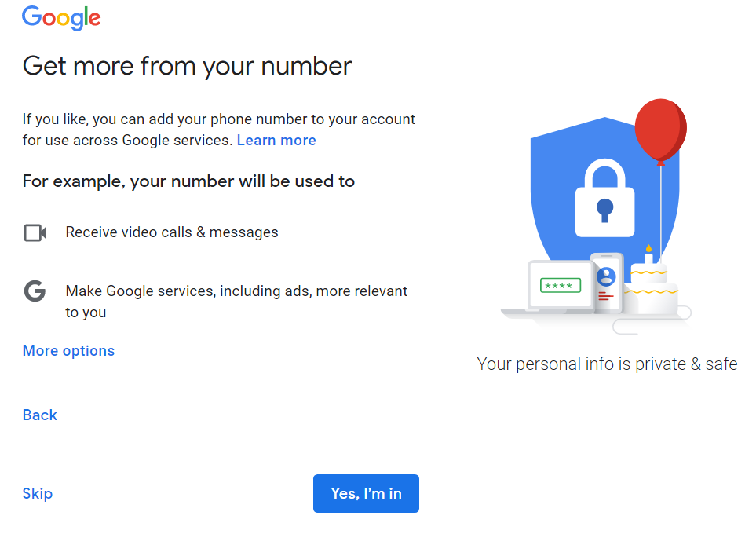Skip adding your phone number
Image resolution: width=756 pixels, height=534 pixels.
(x=37, y=493)
